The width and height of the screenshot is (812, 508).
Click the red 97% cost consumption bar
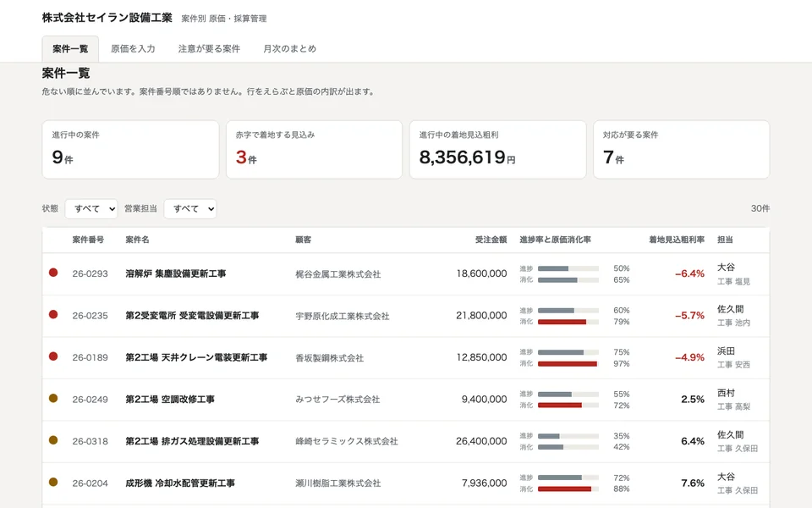coord(568,364)
